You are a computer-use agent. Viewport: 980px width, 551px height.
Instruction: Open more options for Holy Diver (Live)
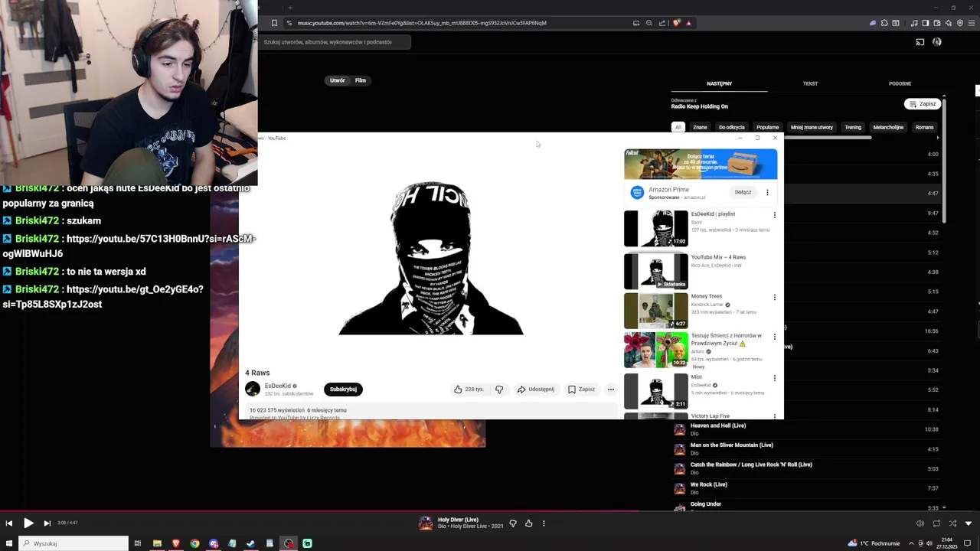(544, 523)
